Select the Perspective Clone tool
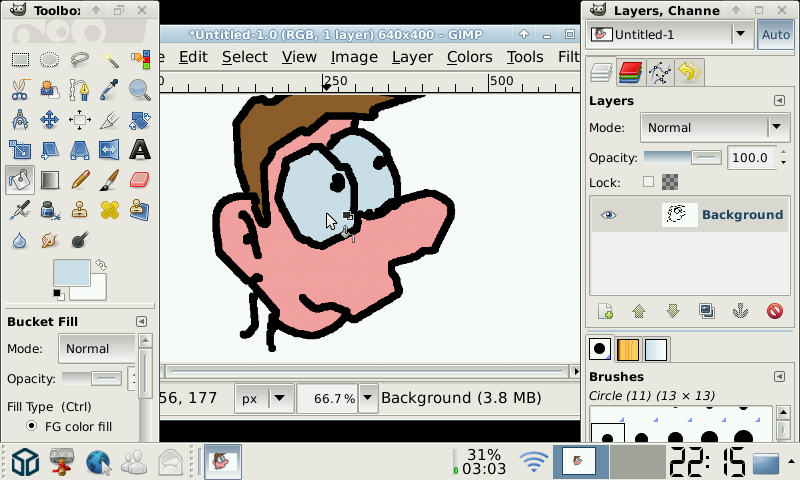 click(140, 210)
